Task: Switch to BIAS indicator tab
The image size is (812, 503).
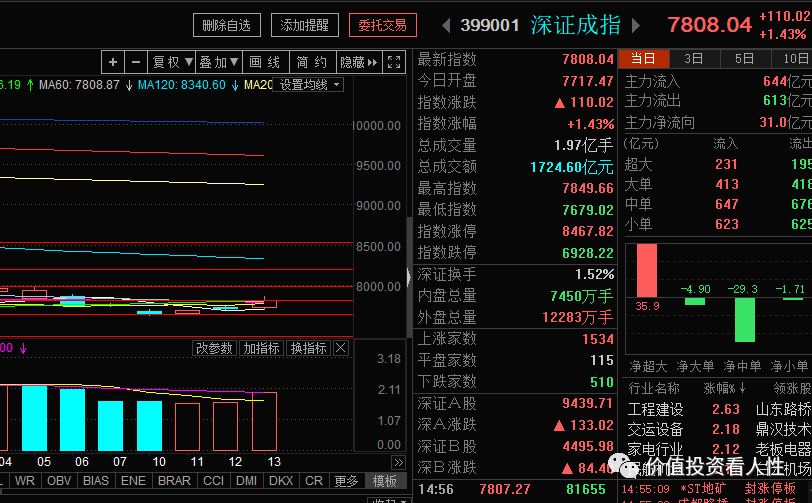Action: pyautogui.click(x=96, y=481)
